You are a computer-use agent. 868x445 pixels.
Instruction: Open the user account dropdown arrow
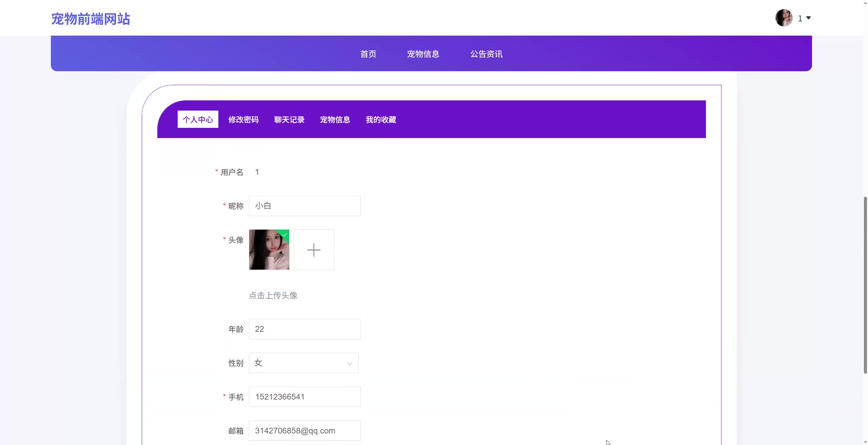pyautogui.click(x=808, y=18)
